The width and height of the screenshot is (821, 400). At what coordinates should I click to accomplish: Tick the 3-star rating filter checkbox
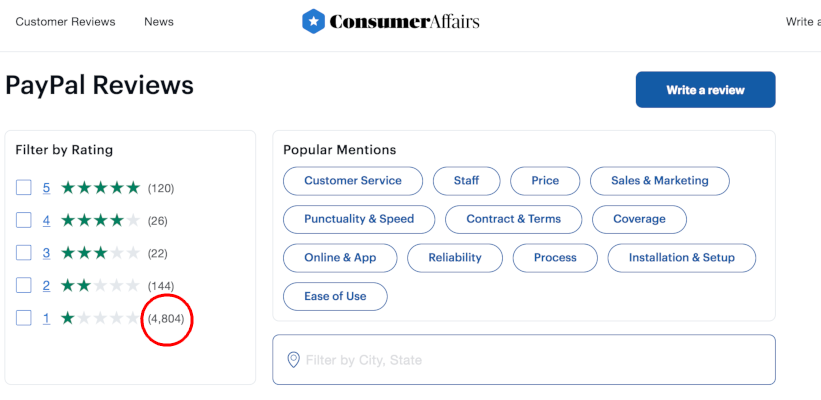point(24,253)
